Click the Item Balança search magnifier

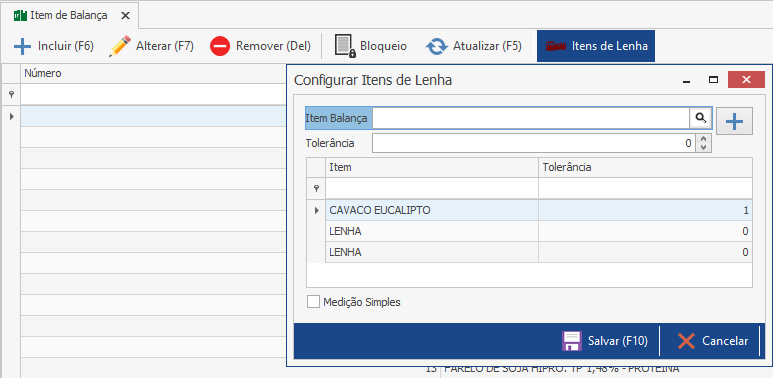click(701, 118)
